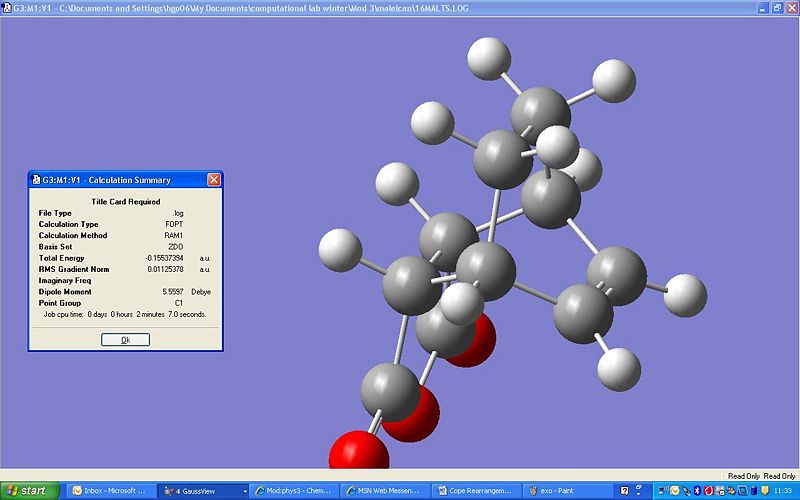Image resolution: width=800 pixels, height=500 pixels.
Task: Click the Total Energy value in the summary
Action: point(164,258)
